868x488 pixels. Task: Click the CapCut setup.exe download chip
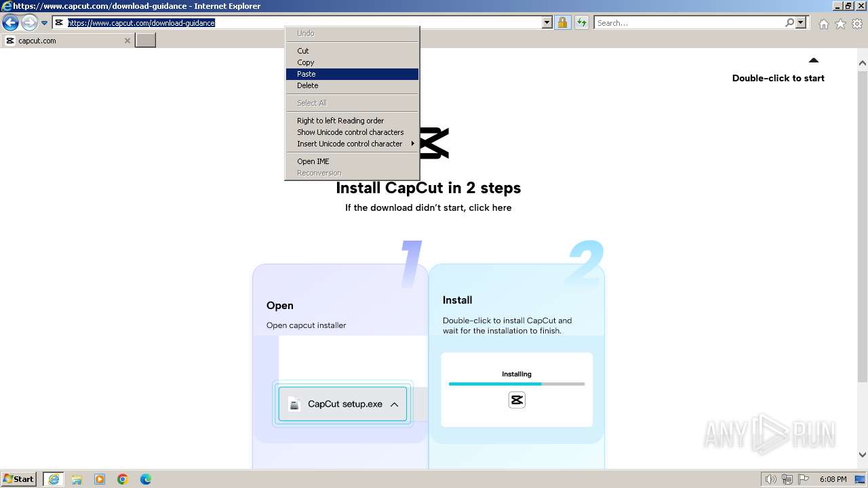pyautogui.click(x=342, y=404)
